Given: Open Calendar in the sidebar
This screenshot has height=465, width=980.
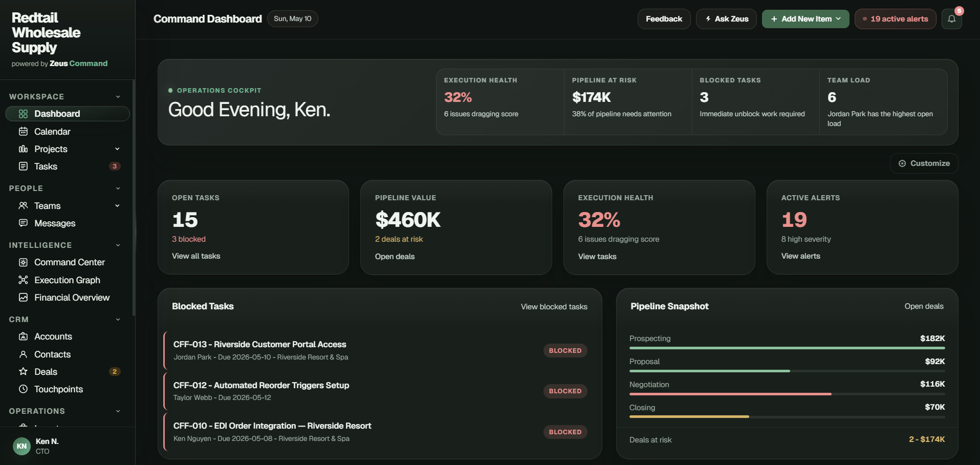Looking at the screenshot, I should pyautogui.click(x=68, y=132).
